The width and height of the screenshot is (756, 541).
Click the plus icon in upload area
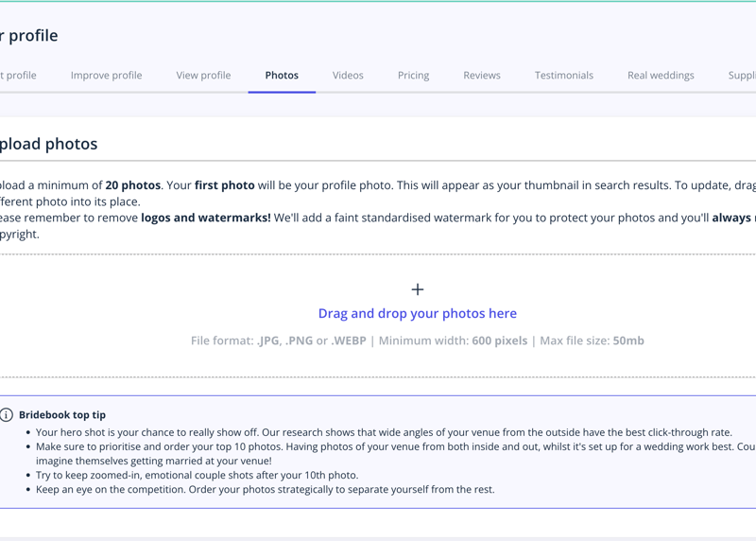[x=417, y=289]
